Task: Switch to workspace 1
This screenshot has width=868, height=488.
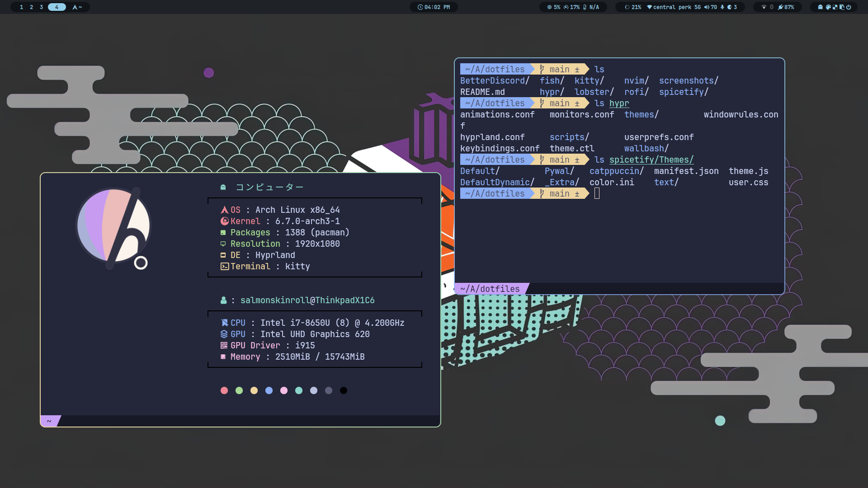Action: point(21,7)
